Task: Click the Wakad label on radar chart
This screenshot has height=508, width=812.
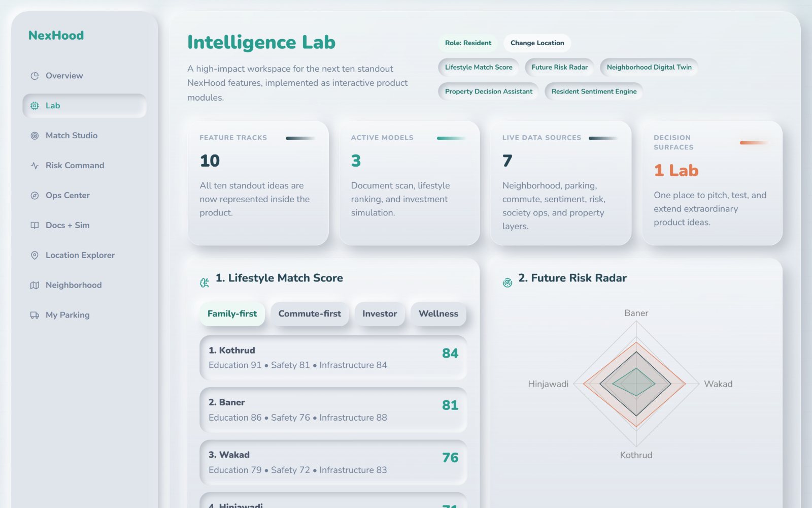Action: (x=718, y=384)
